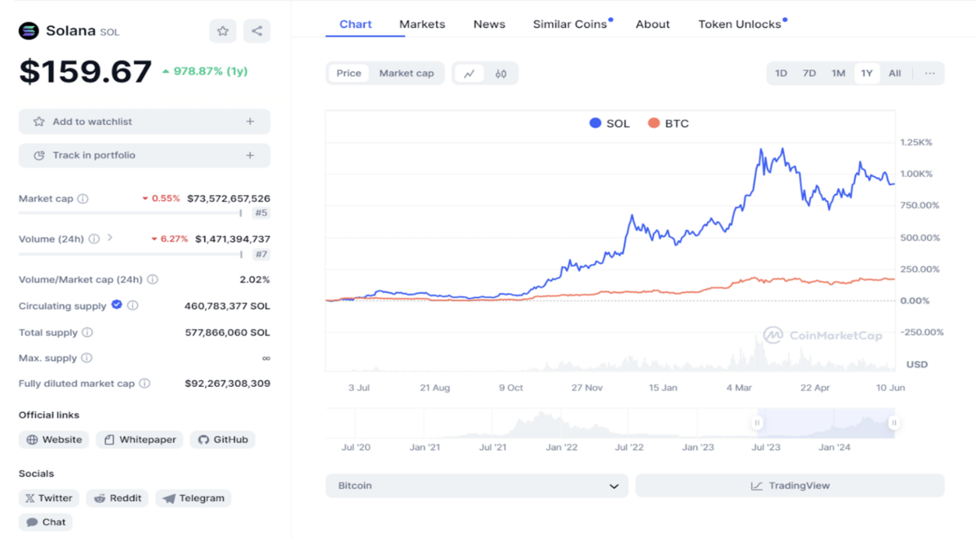
Task: Open the Reddit social link
Action: tap(118, 498)
